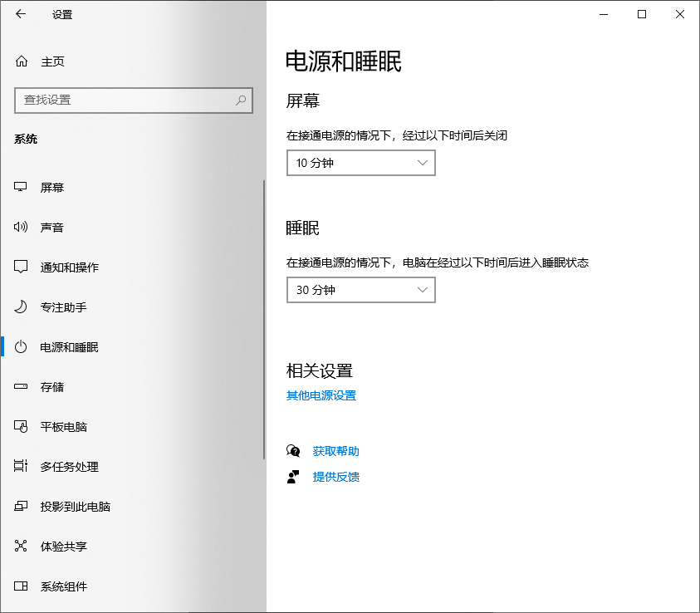Click the 电源和睡眠 power icon

pos(21,346)
